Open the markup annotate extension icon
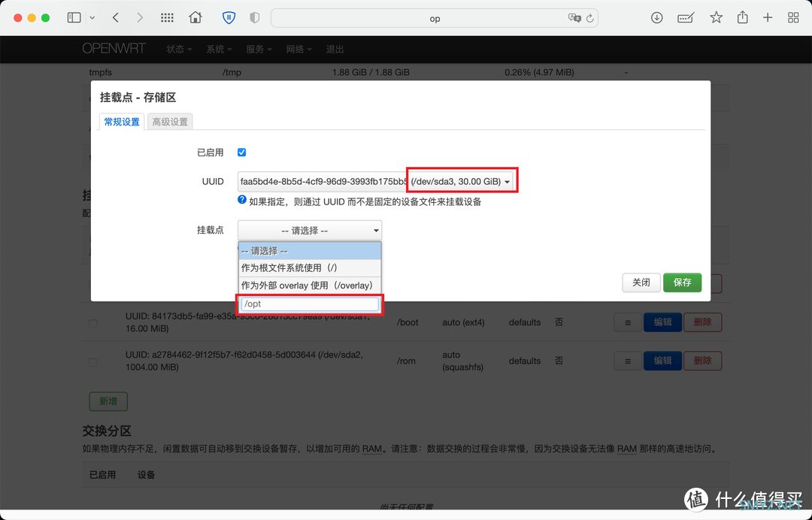The height and width of the screenshot is (520, 812). (686, 18)
